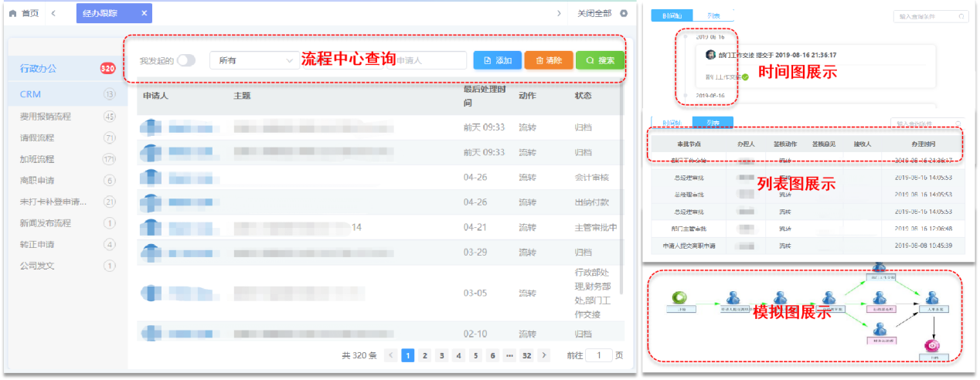980x380 pixels.
Task: Click the 状态 column header
Action: tap(583, 96)
